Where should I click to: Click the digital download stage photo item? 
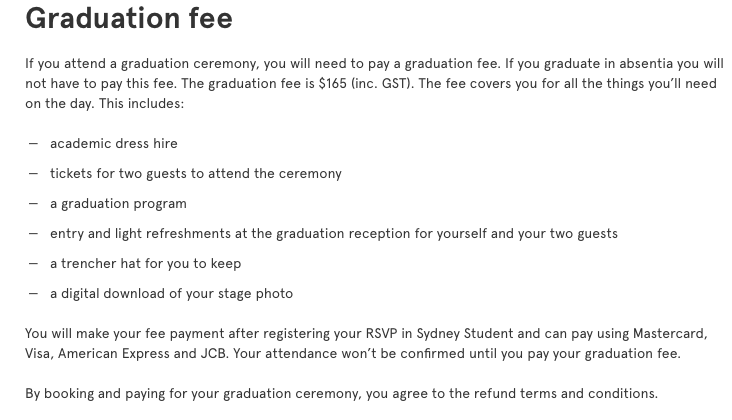[171, 294]
